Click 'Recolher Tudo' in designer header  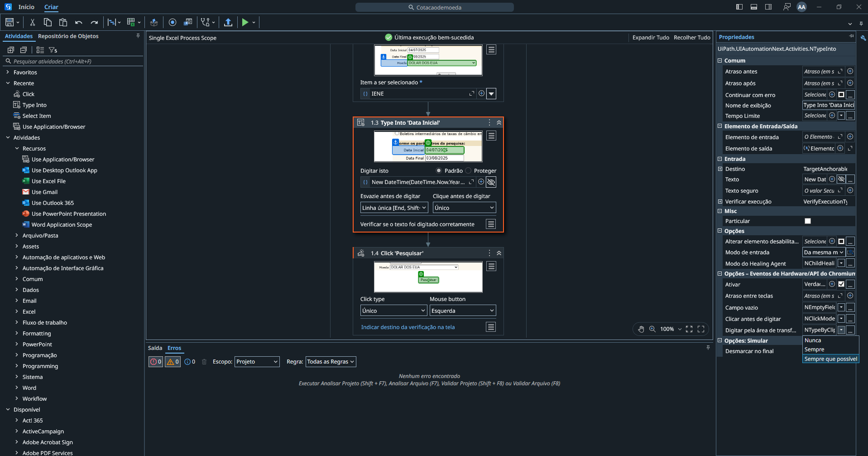[692, 38]
